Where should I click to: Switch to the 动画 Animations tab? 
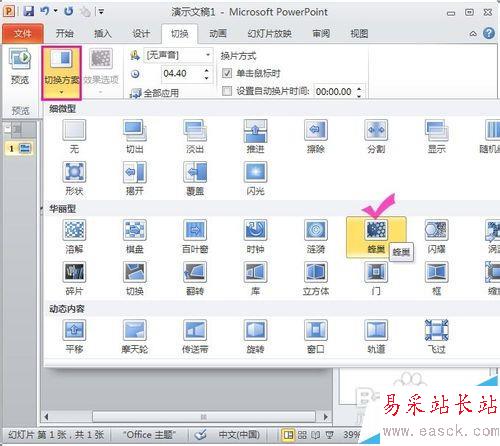pyautogui.click(x=218, y=34)
